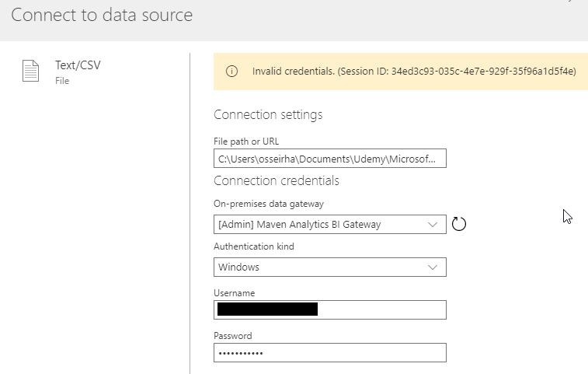The image size is (588, 374).
Task: Click the info icon in warning banner
Action: click(231, 72)
